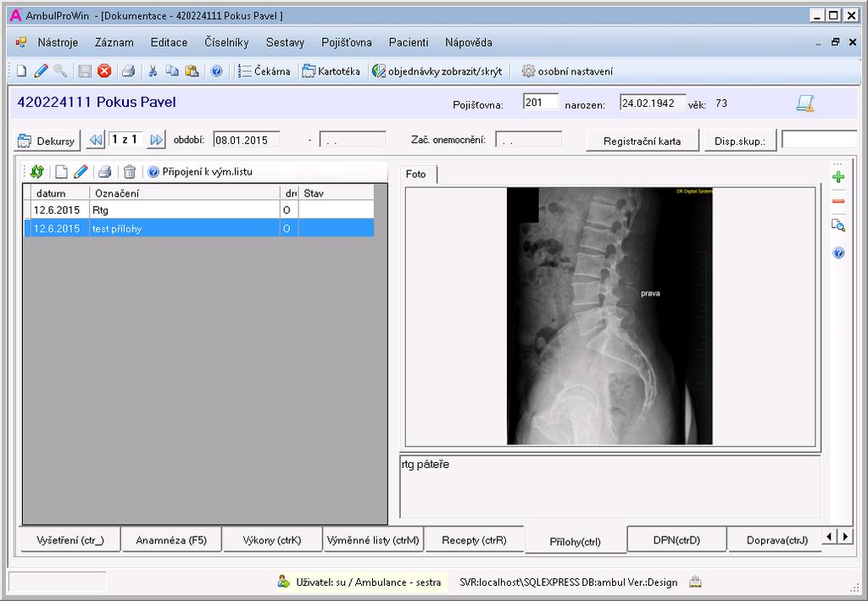Screen dimensions: 868x601
Task: Edit attachment with the pencil icon above list
Action: 81,172
